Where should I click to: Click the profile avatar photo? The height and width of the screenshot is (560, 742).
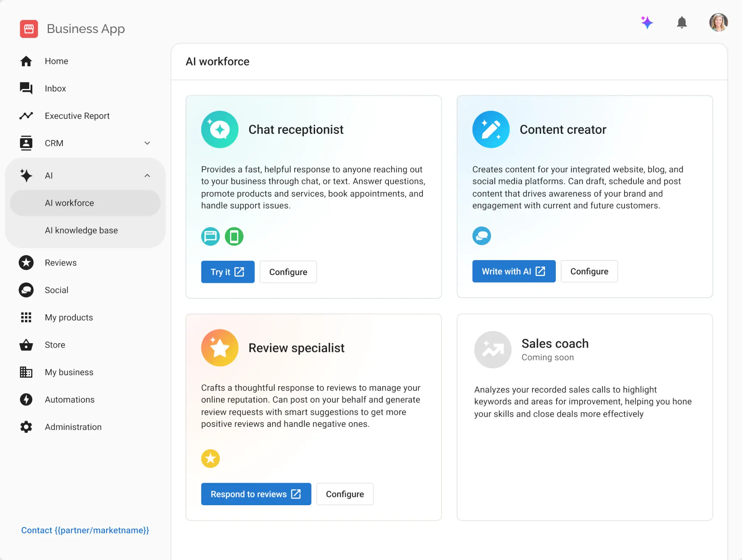click(x=718, y=22)
